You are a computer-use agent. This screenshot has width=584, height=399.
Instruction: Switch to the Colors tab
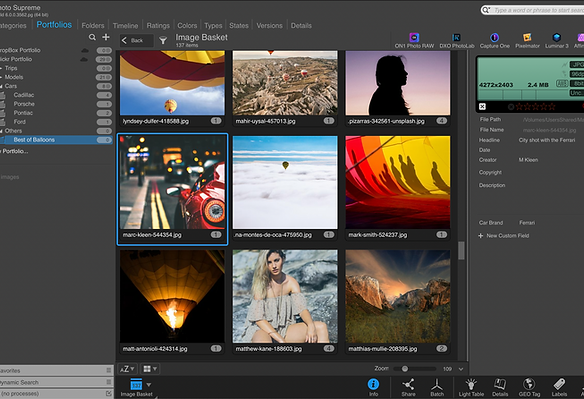pyautogui.click(x=187, y=25)
